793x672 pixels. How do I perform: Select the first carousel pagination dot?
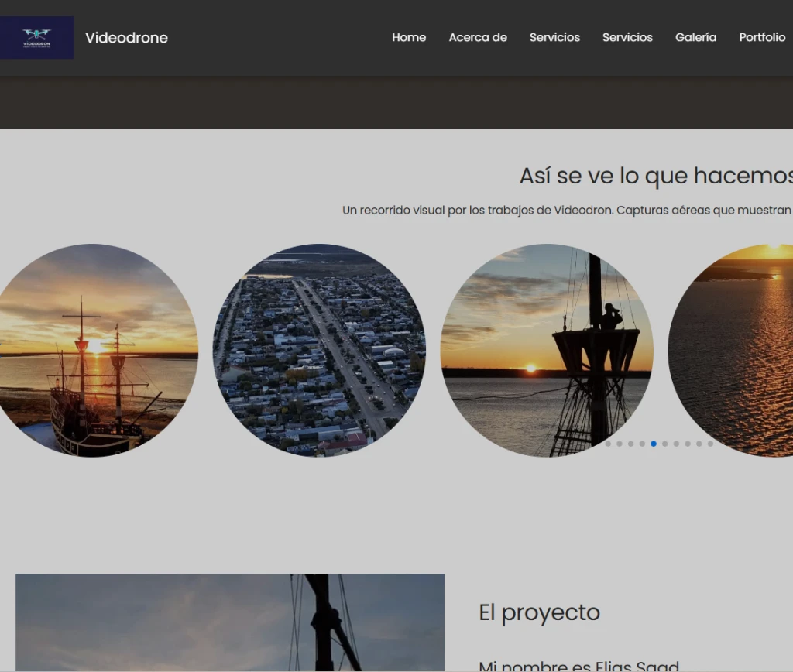click(x=608, y=444)
